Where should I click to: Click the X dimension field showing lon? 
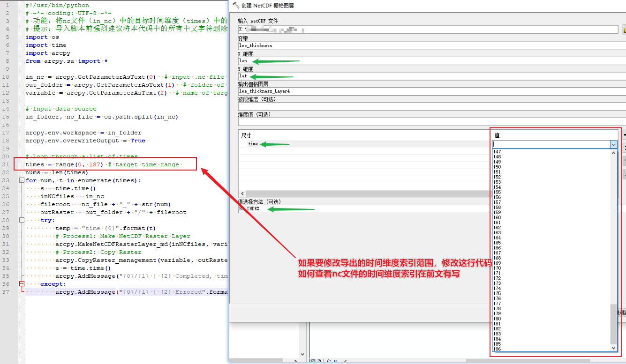[432, 61]
